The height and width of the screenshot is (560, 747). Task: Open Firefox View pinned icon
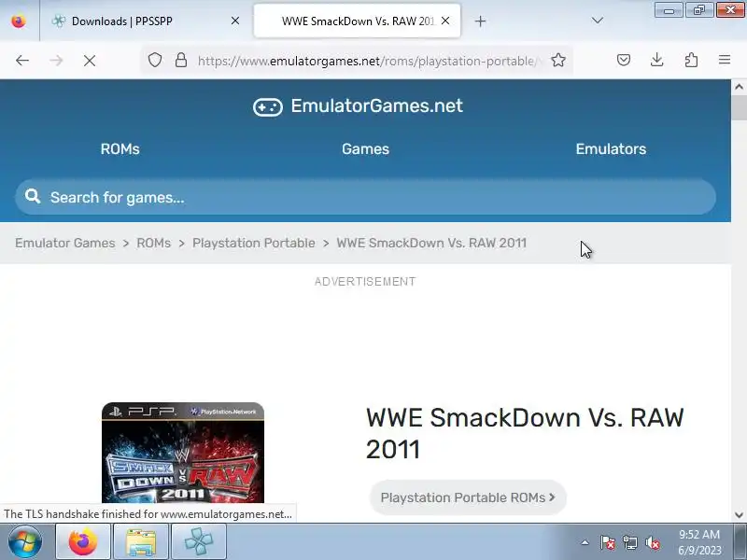19,21
